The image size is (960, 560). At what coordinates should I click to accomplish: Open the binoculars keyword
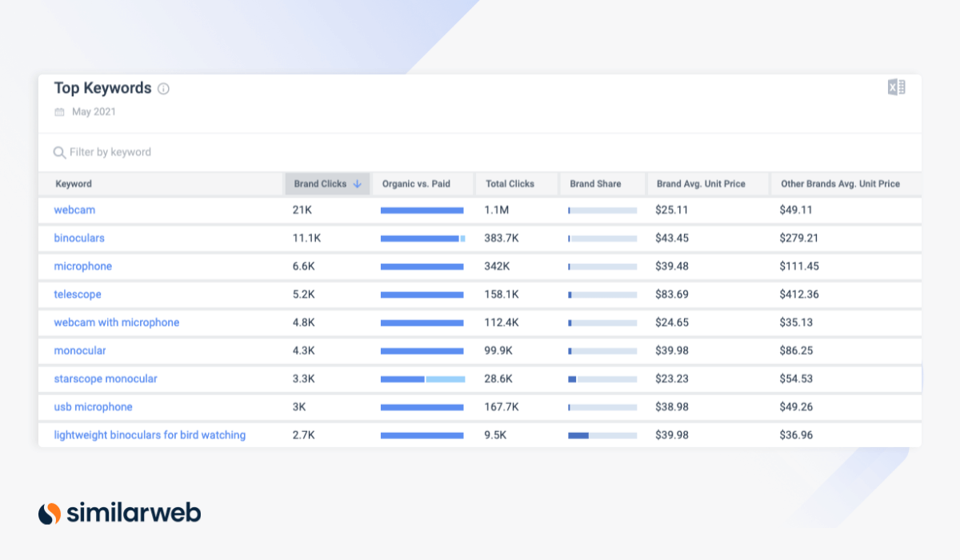click(79, 238)
